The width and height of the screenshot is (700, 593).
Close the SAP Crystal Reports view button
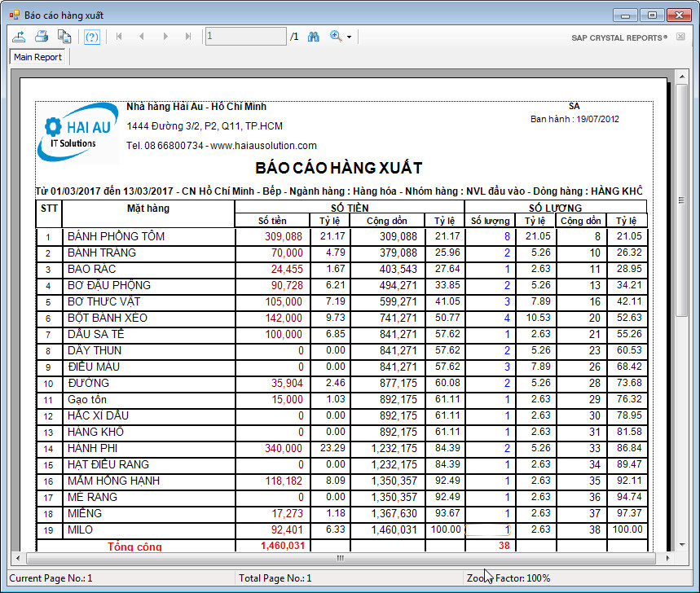(x=680, y=37)
